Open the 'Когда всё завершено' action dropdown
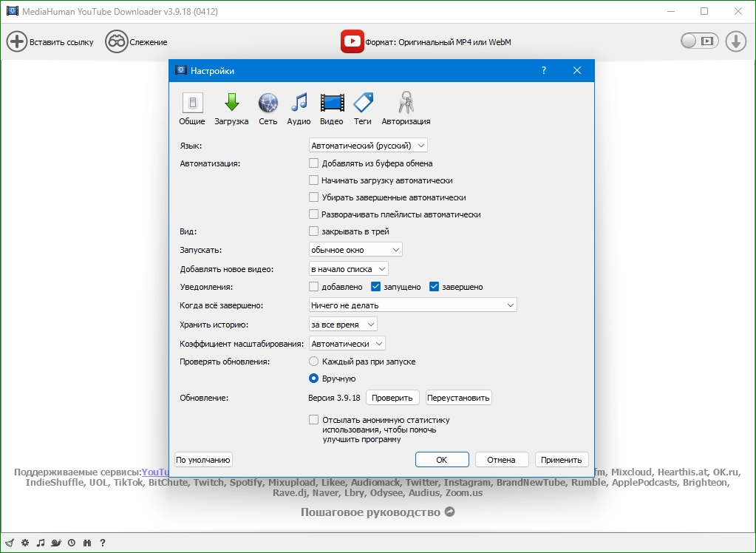The width and height of the screenshot is (756, 553). pyautogui.click(x=412, y=305)
